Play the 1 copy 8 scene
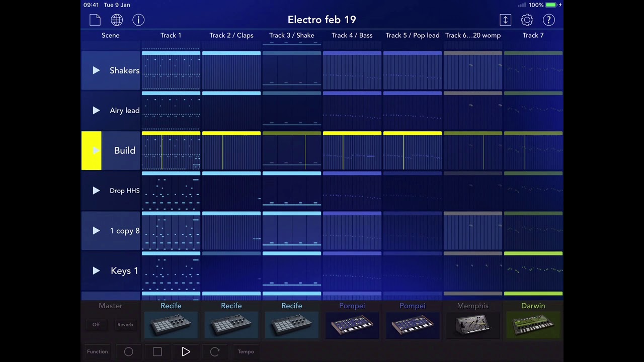The height and width of the screenshot is (362, 644). pyautogui.click(x=96, y=231)
